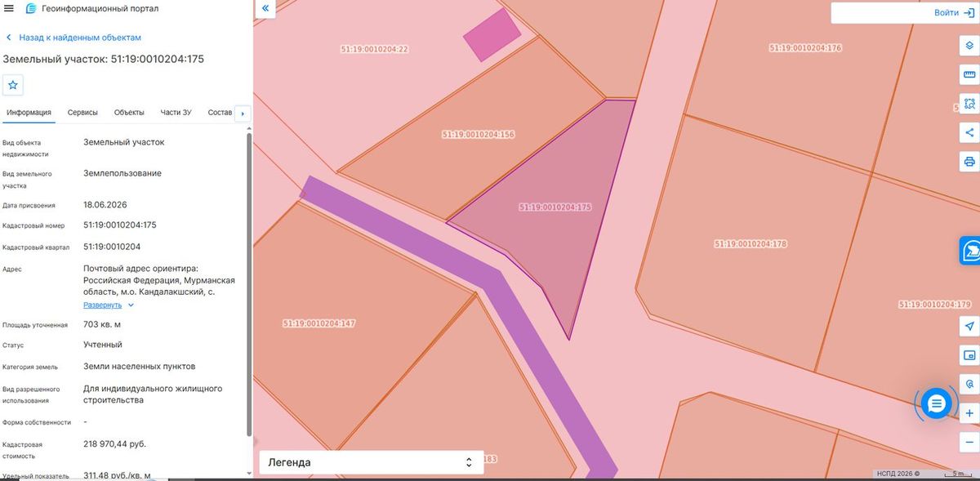
Task: Print the map
Action: tap(969, 161)
